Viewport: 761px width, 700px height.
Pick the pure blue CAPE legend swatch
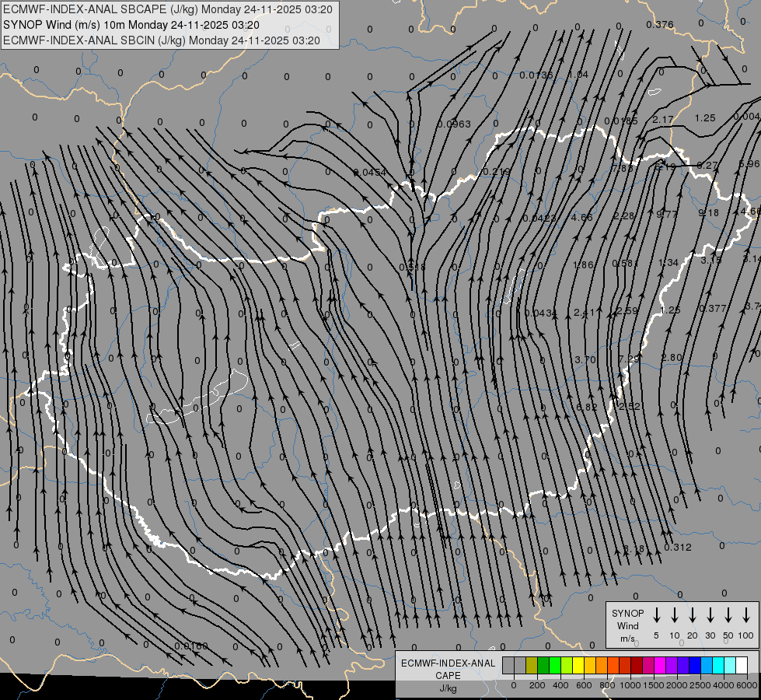pyautogui.click(x=694, y=666)
